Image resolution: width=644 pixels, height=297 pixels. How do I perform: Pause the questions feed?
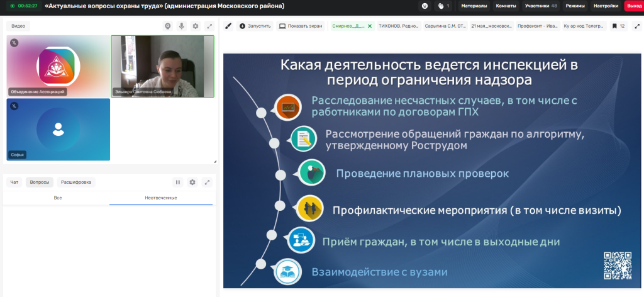178,182
